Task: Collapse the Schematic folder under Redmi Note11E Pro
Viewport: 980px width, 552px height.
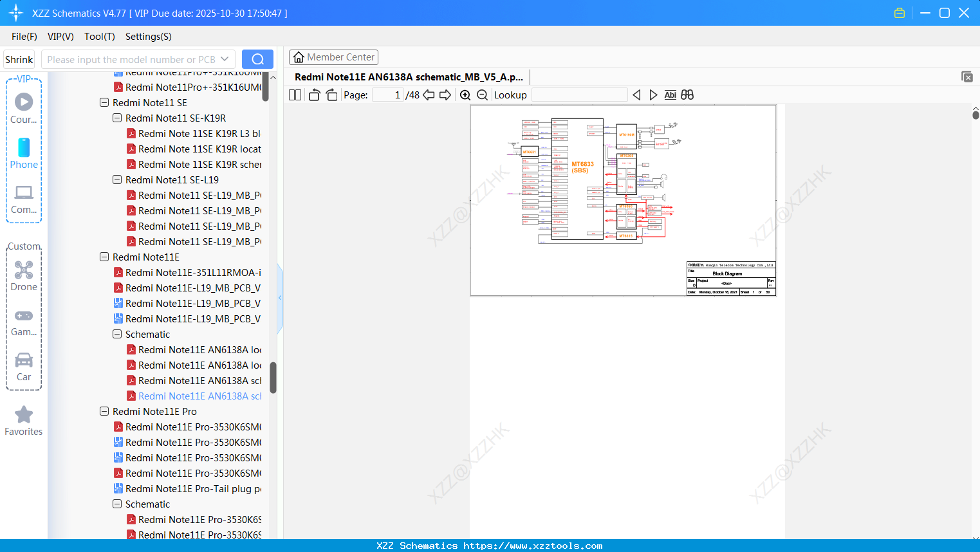Action: pos(117,504)
